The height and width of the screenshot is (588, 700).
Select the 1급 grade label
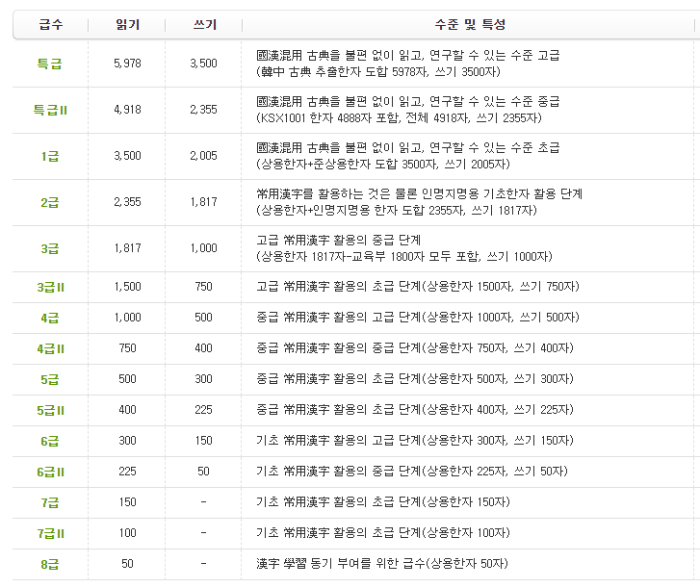[49, 156]
